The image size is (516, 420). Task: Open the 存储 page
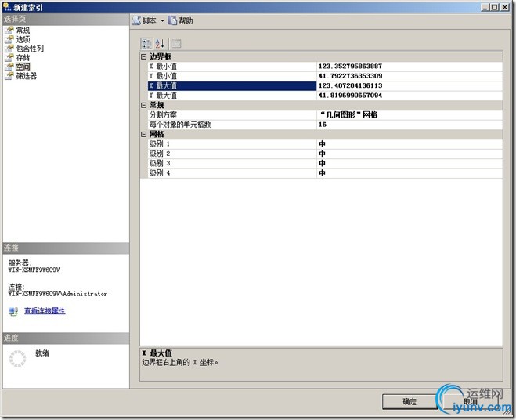point(23,58)
